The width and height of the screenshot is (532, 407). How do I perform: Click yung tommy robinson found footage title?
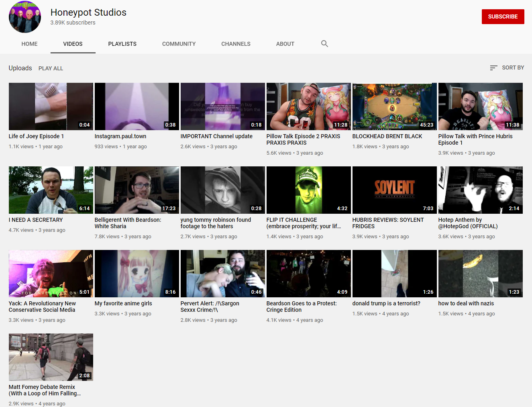coord(216,223)
